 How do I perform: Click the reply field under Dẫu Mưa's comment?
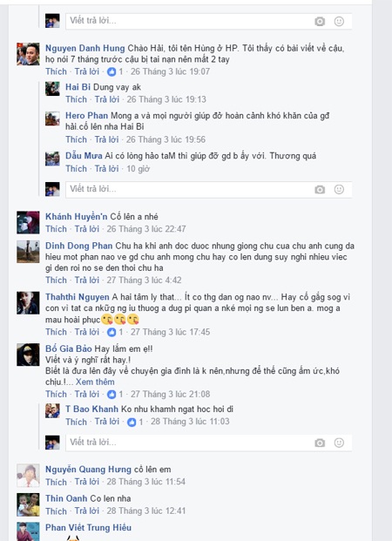(208, 189)
